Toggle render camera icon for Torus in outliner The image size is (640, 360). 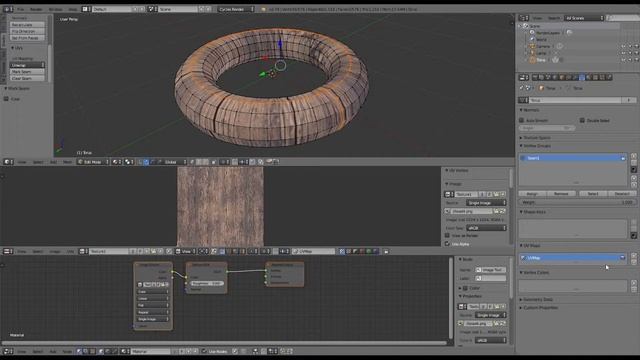coord(636,60)
